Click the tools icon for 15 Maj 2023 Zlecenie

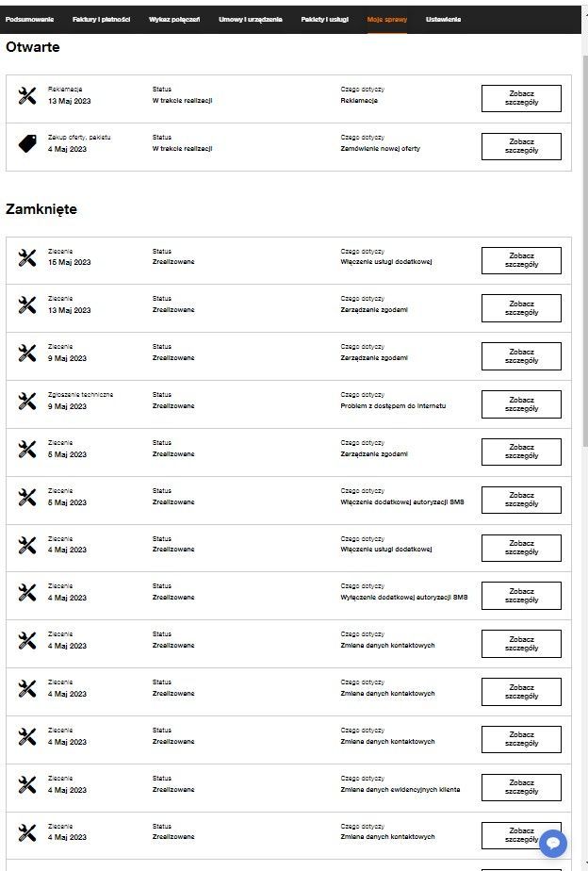point(27,256)
